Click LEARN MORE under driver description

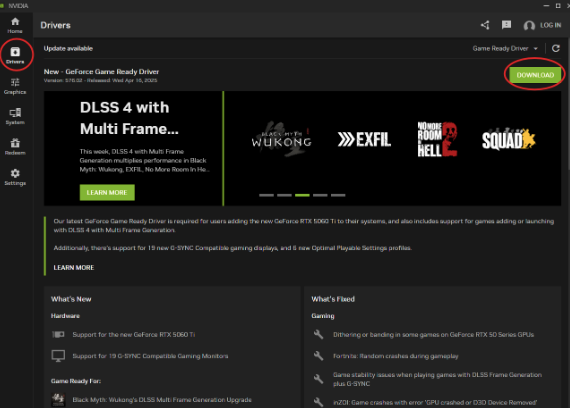(x=74, y=268)
